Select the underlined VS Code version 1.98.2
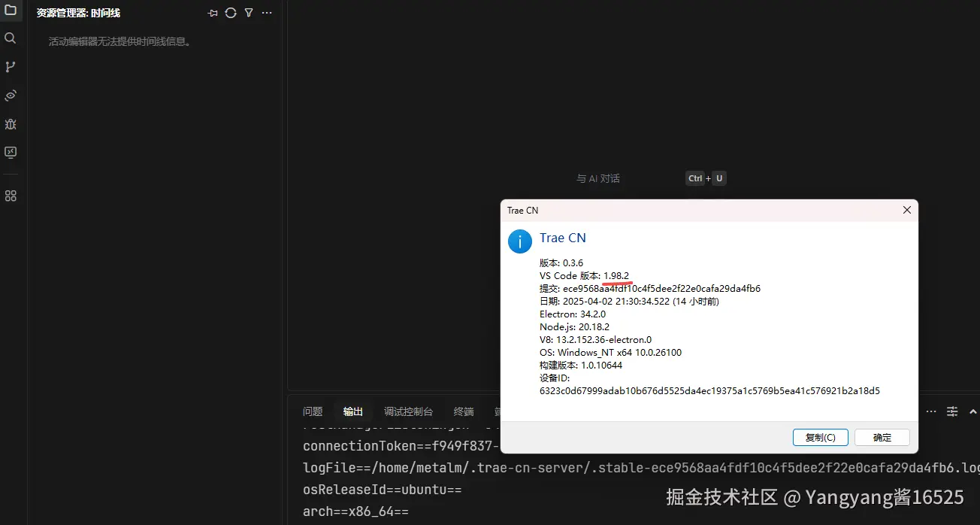Screen dimensions: 980x525 click(x=616, y=275)
